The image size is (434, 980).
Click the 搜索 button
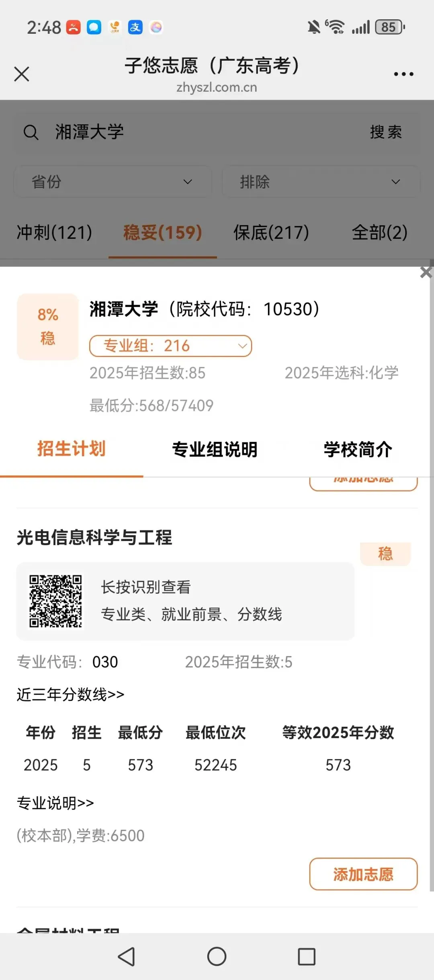(386, 132)
